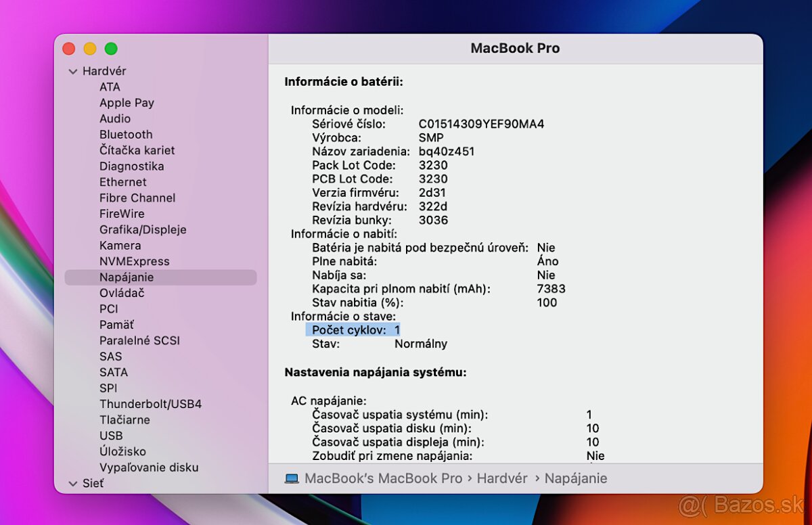Collapse the Hardvér section
This screenshot has width=812, height=525.
(73, 70)
